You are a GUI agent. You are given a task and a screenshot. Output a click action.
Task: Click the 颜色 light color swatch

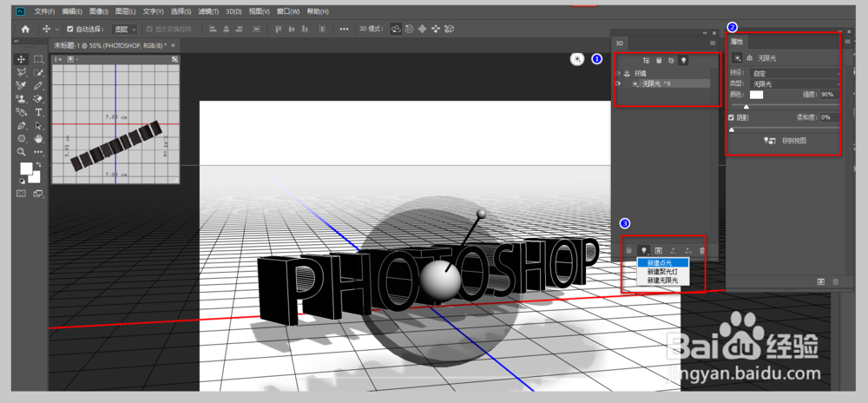[756, 95]
